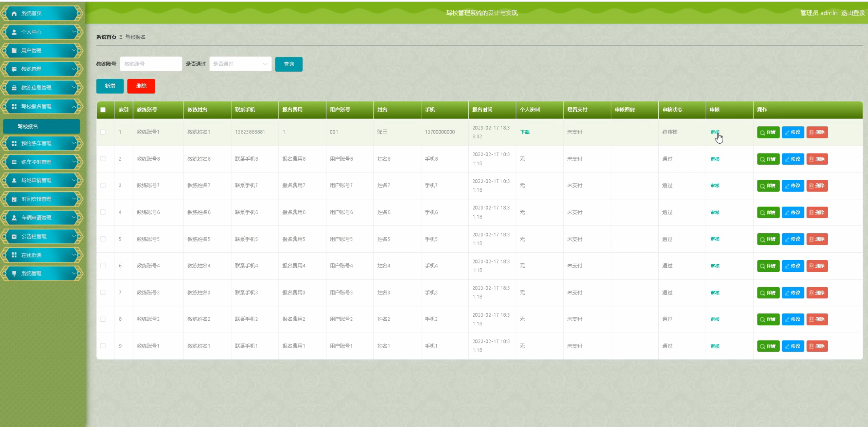Screen dimensions: 868x427
Task: Click 修改 for row 教练账号2
Action: tap(793, 319)
